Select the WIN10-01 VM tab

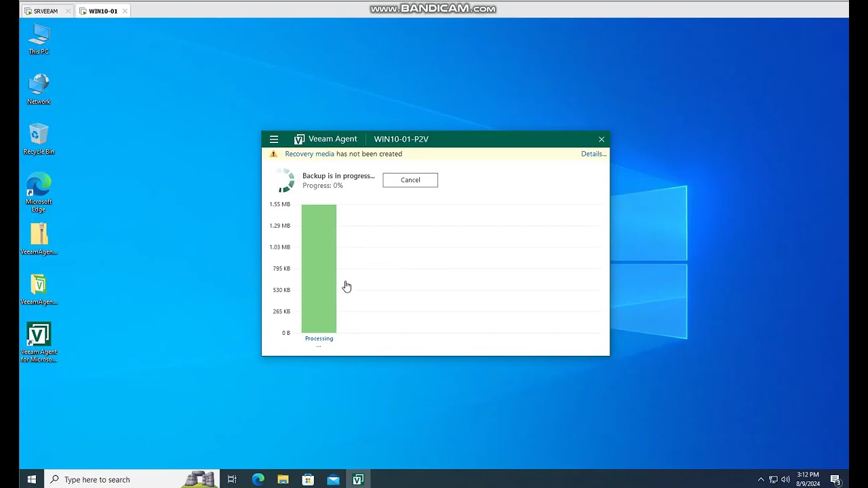coord(103,12)
